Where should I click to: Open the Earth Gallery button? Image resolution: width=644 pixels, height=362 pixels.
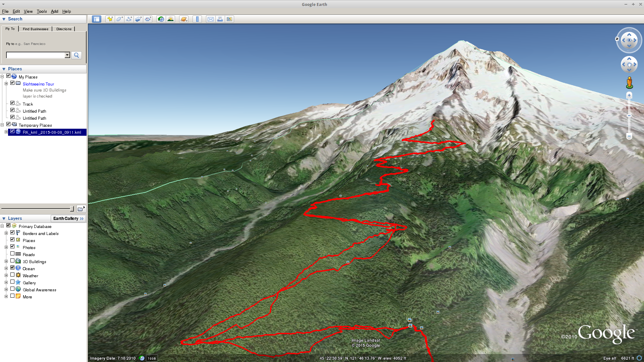[x=68, y=219]
